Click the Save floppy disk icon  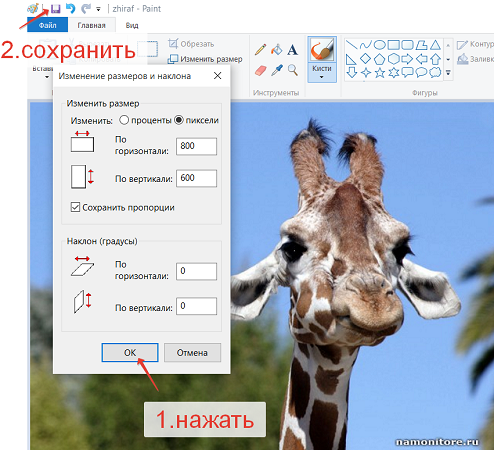(55, 9)
